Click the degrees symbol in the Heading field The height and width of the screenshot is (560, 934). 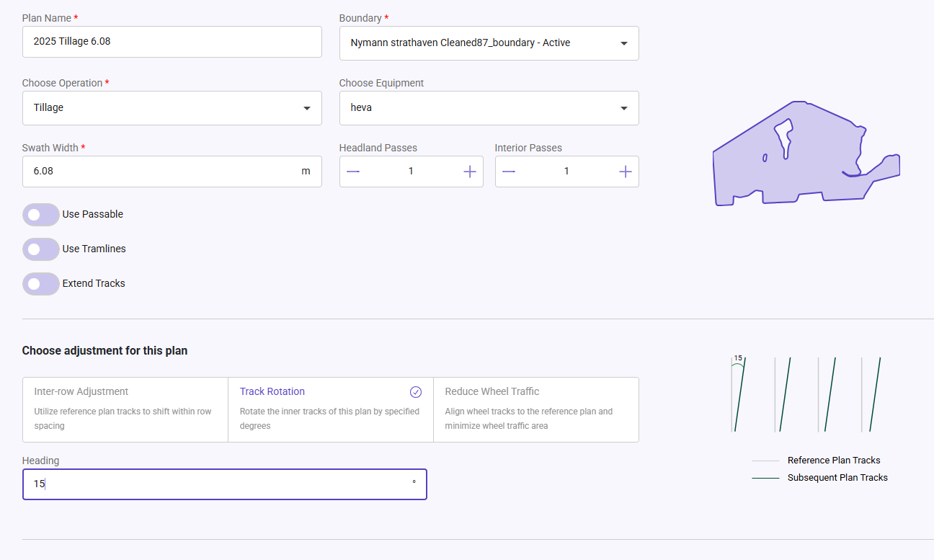pos(413,484)
